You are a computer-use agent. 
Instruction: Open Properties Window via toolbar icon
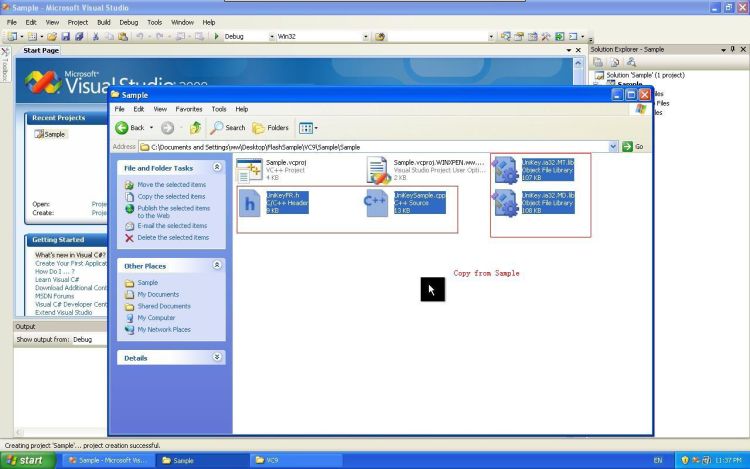coord(519,36)
